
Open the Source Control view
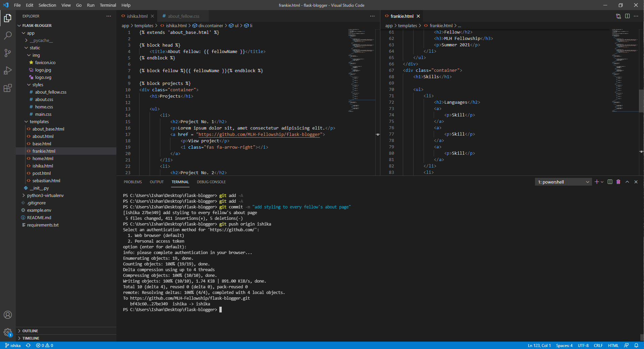coord(8,53)
